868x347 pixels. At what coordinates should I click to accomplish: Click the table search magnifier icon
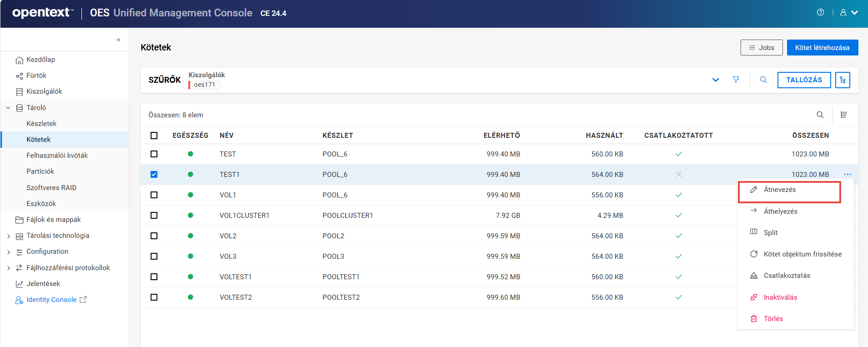pyautogui.click(x=820, y=115)
